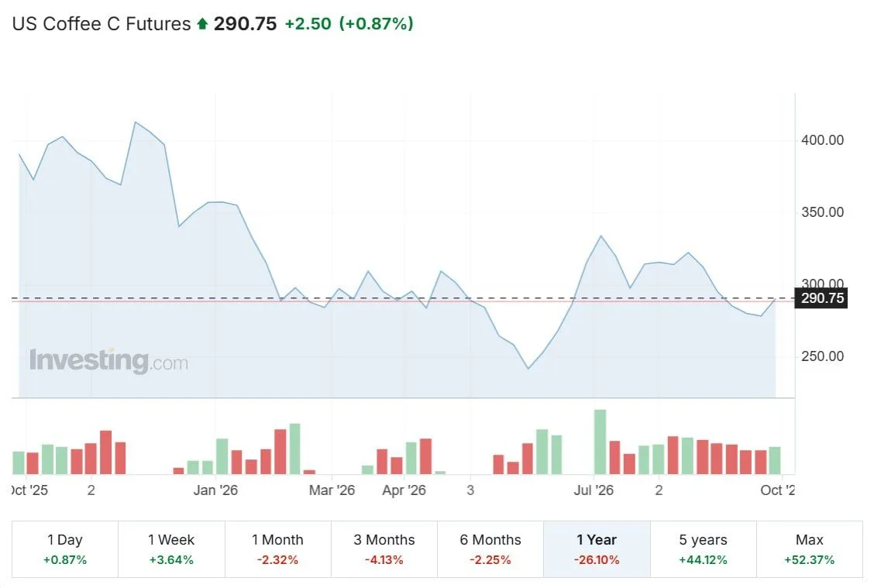Click the Investing.com watermark logo

pos(108,360)
